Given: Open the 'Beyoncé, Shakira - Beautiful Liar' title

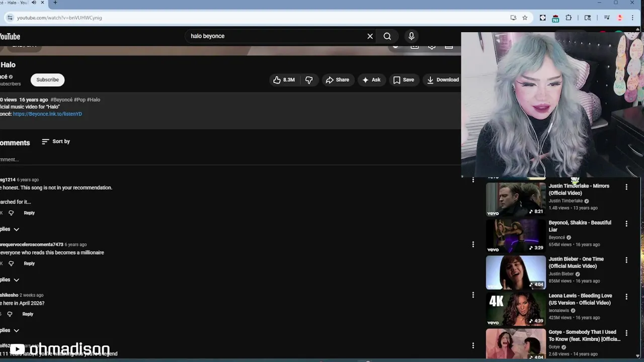Looking at the screenshot, I should (580, 226).
